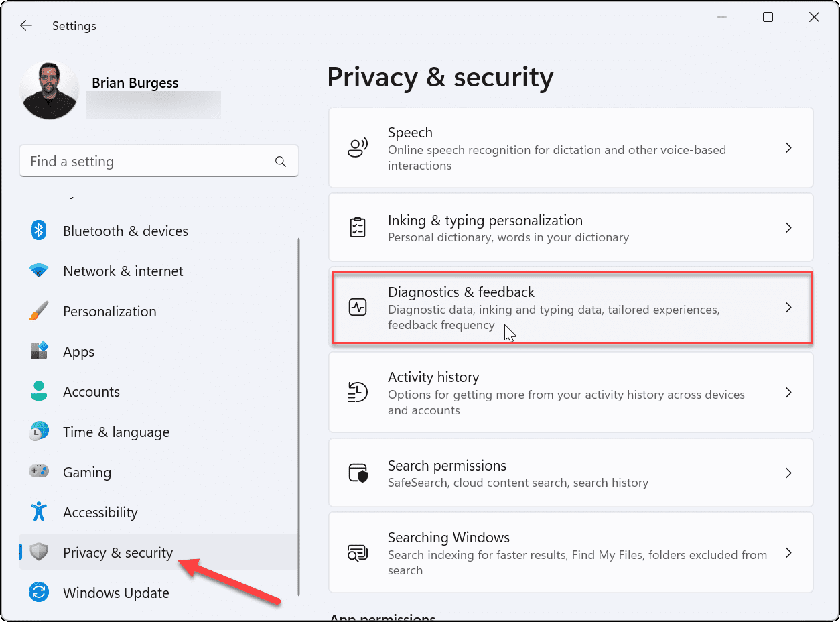Click the Speech recognition icon

(x=358, y=147)
